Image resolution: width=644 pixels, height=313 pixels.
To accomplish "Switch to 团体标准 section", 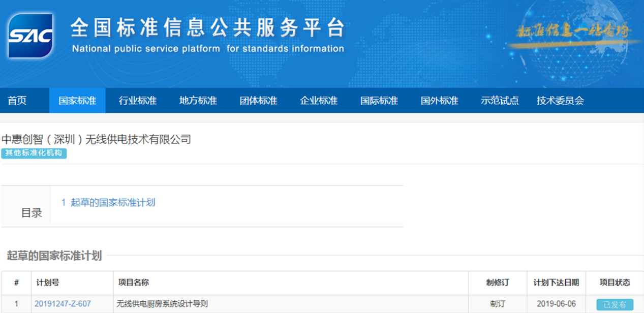I will [x=258, y=101].
